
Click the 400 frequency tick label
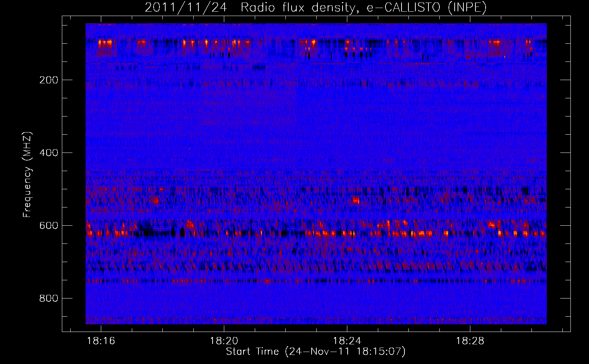coord(48,153)
